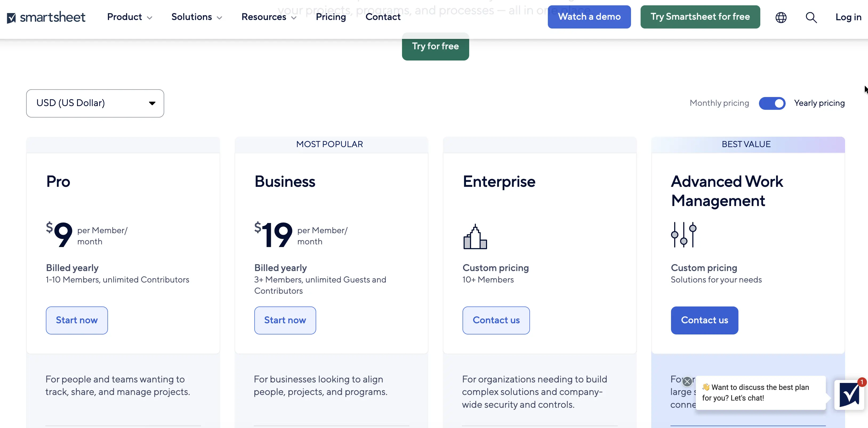The width and height of the screenshot is (868, 428).
Task: Select Yearly pricing label
Action: point(819,103)
